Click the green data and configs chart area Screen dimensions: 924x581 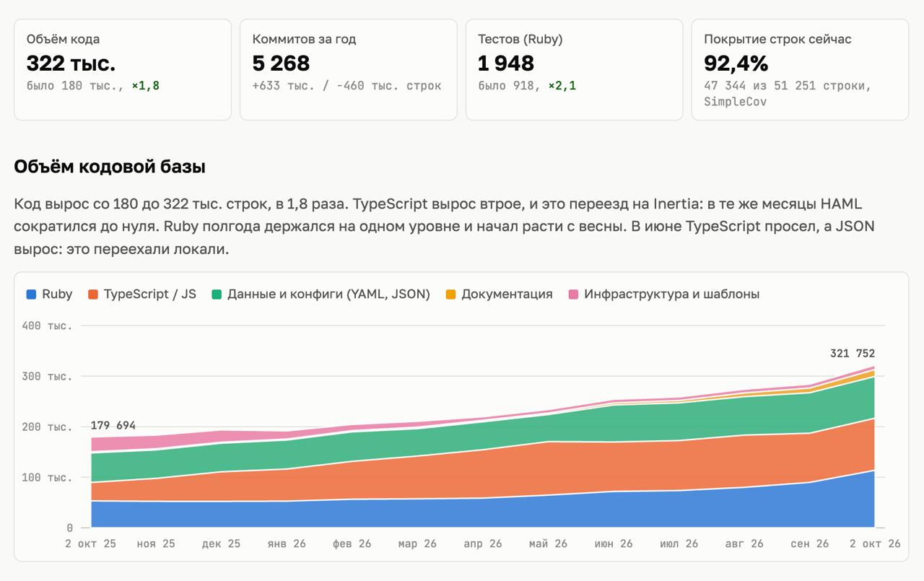point(482,434)
